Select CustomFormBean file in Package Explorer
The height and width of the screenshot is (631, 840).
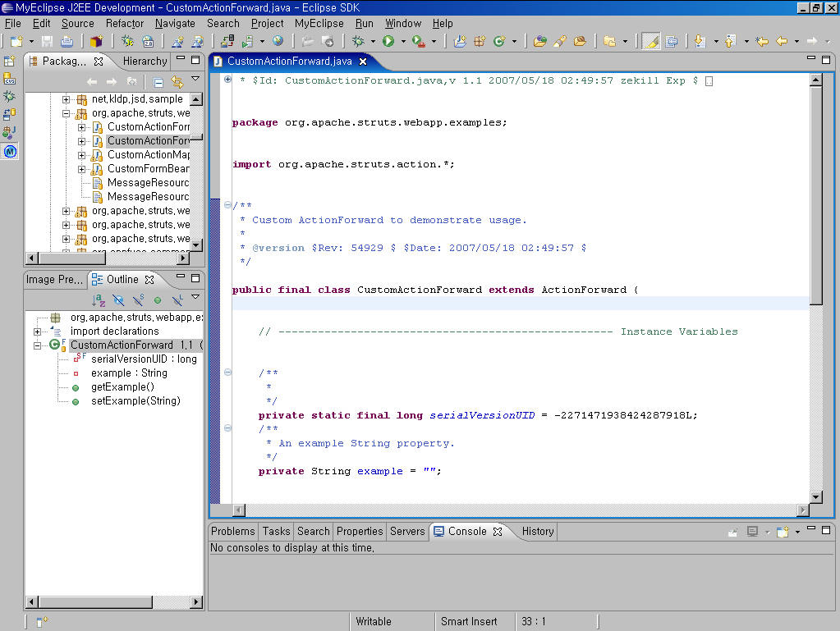pyautogui.click(x=148, y=169)
